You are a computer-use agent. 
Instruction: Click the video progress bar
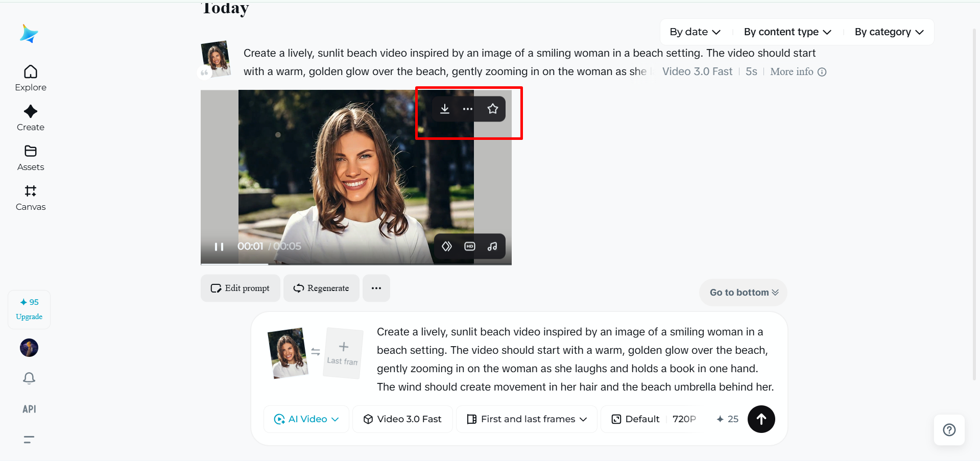[x=356, y=264]
